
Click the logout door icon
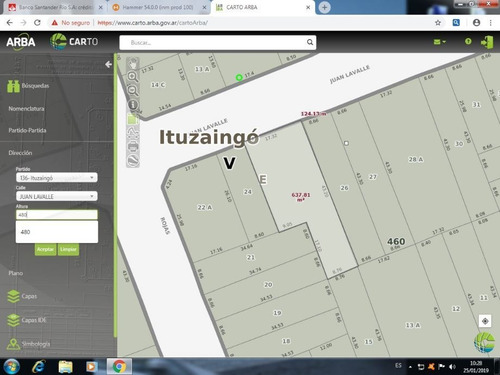tap(487, 42)
